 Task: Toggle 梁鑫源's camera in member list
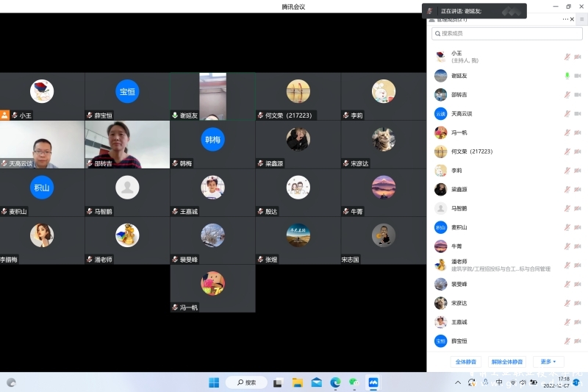coord(577,190)
